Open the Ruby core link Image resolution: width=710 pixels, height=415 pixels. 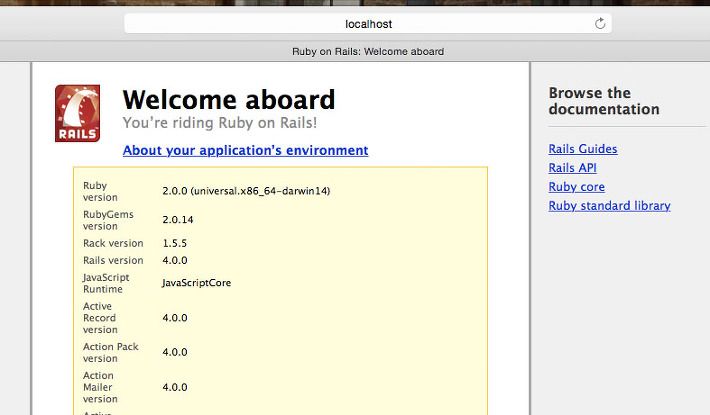(576, 187)
